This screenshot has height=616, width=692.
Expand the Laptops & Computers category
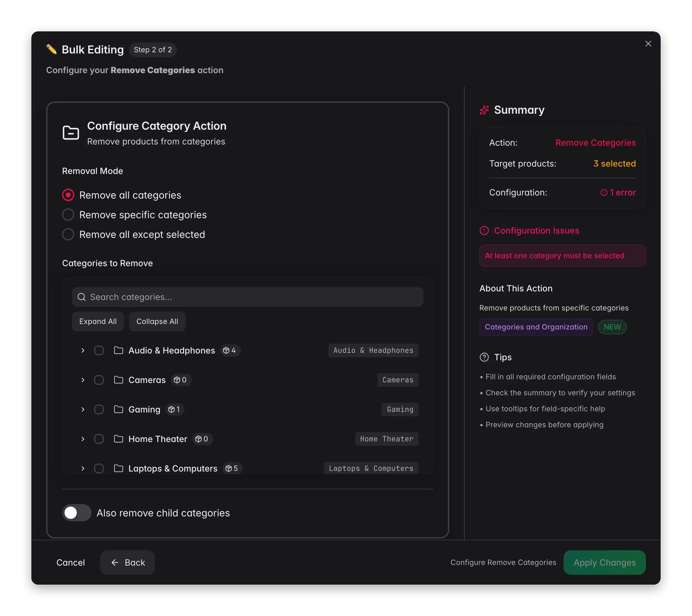pos(83,468)
